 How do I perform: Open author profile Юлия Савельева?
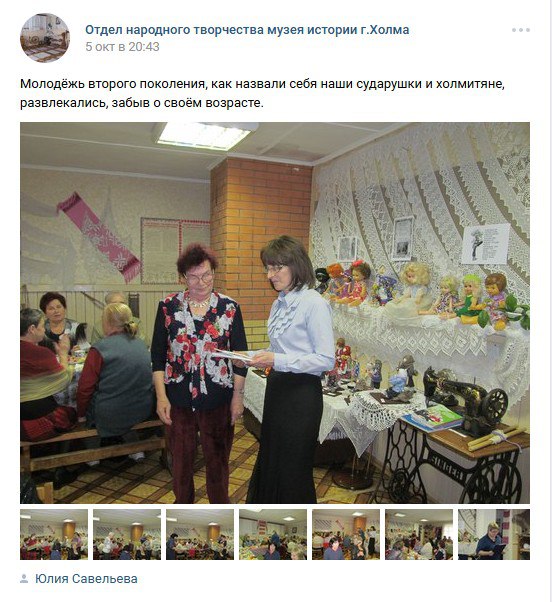tap(86, 579)
